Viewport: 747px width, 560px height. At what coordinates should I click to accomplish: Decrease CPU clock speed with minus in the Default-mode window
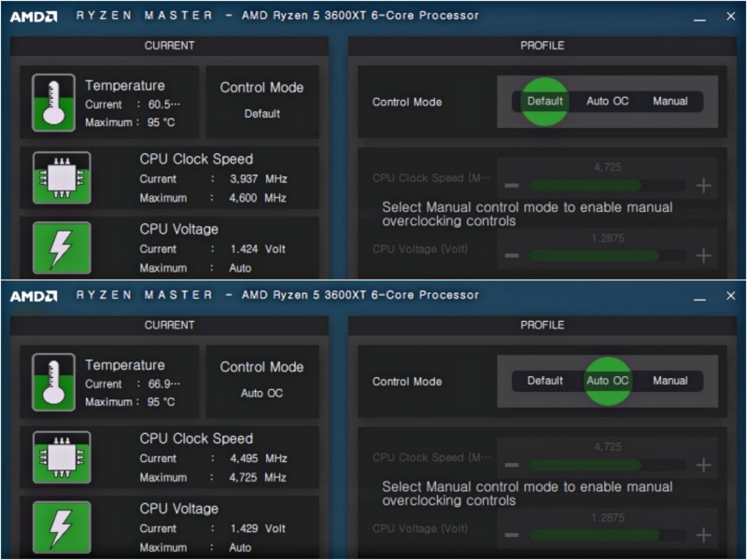click(x=512, y=185)
